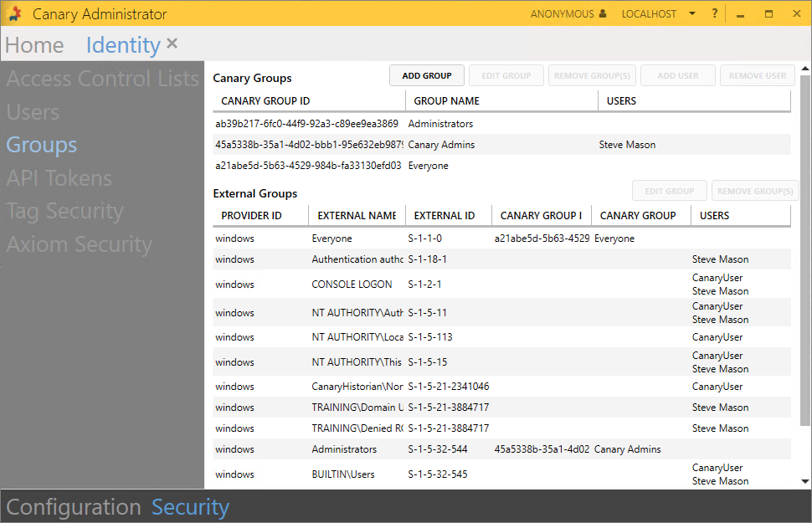Switch to the Home tab

[x=34, y=45]
